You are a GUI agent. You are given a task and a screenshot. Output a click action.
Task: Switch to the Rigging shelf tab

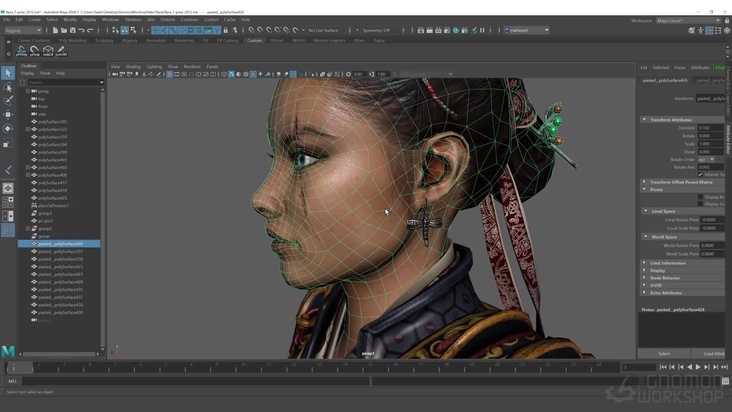tap(130, 41)
